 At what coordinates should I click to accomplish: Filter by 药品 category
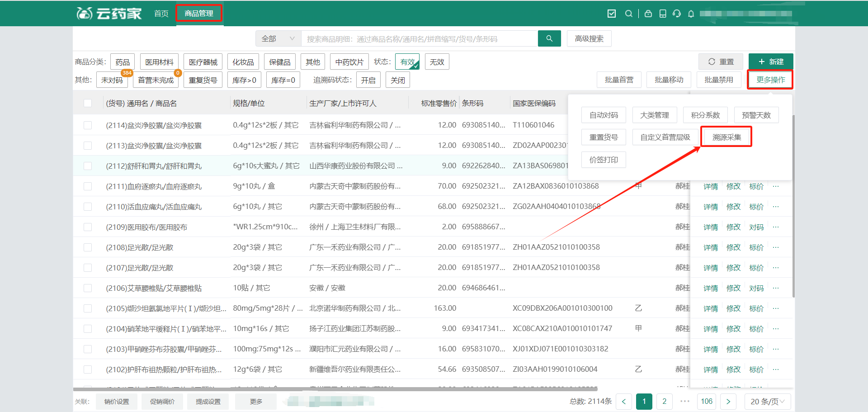[x=123, y=62]
